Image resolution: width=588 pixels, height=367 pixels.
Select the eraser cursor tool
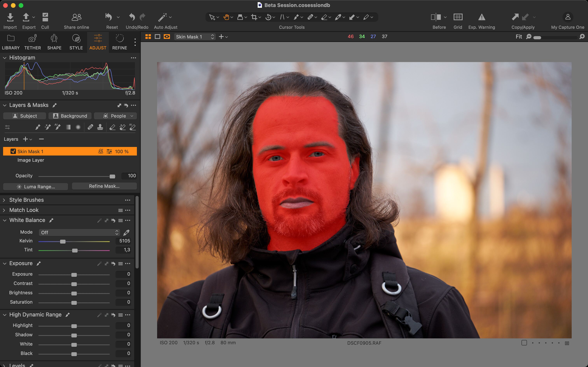click(x=324, y=17)
